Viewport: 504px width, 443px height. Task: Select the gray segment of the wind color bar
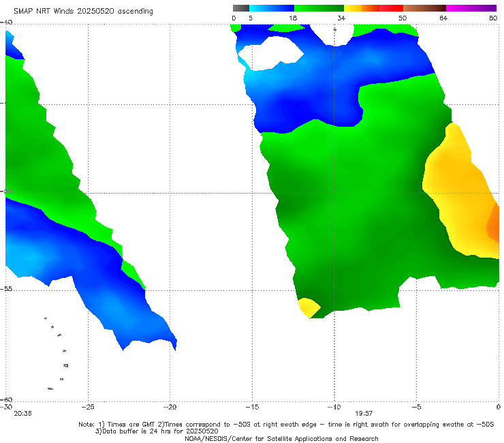coord(241,8)
